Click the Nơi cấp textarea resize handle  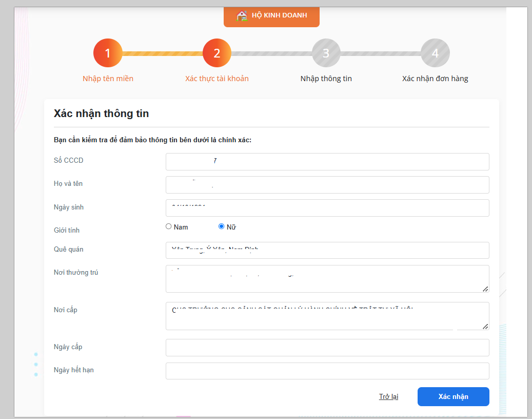point(485,326)
